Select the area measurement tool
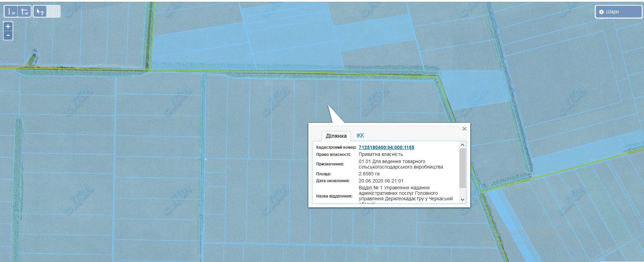This screenshot has width=644, height=262. tap(25, 12)
